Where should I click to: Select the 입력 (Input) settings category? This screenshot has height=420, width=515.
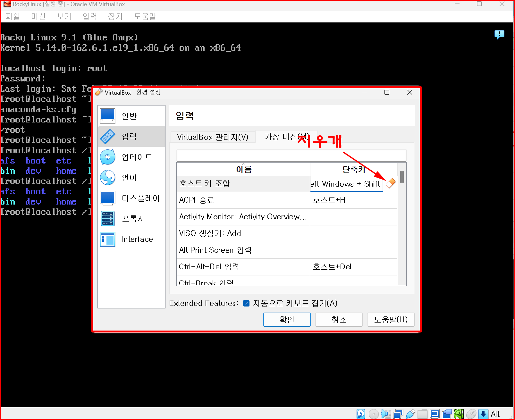pos(131,137)
